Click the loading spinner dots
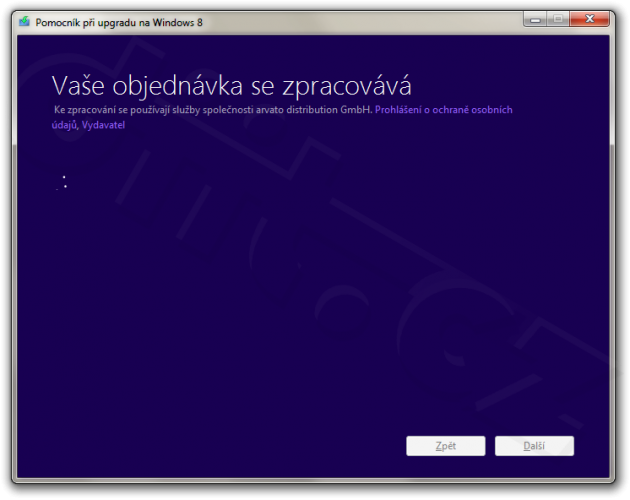 [62, 182]
